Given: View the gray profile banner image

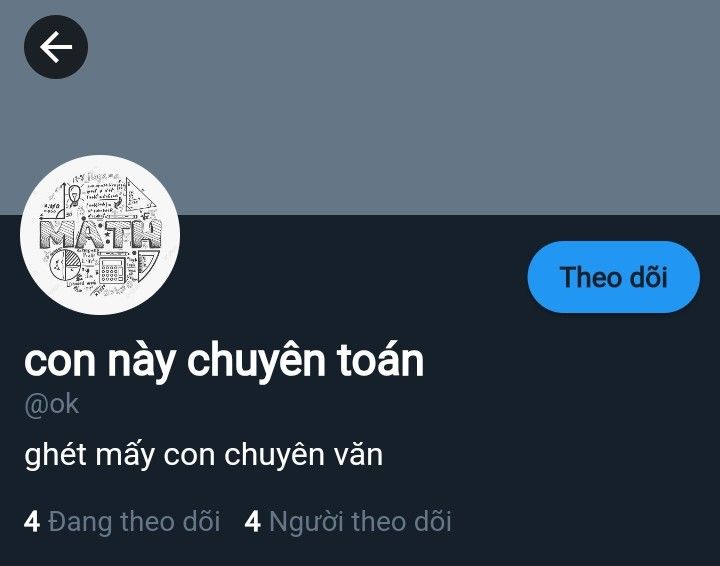Looking at the screenshot, I should (360, 107).
